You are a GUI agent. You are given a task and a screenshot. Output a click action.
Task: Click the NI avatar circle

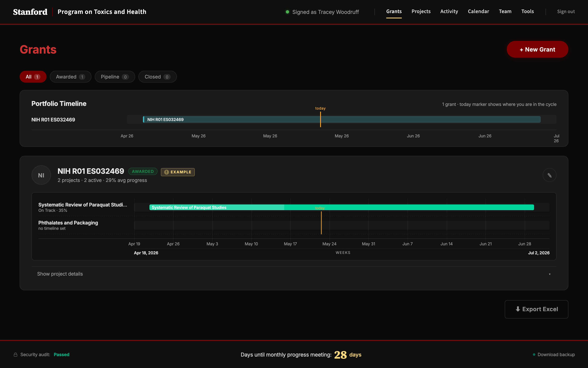click(x=41, y=175)
